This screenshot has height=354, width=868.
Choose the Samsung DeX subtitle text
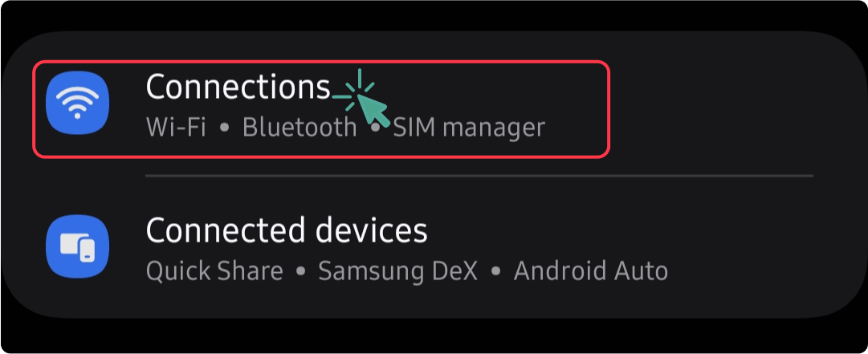point(397,271)
